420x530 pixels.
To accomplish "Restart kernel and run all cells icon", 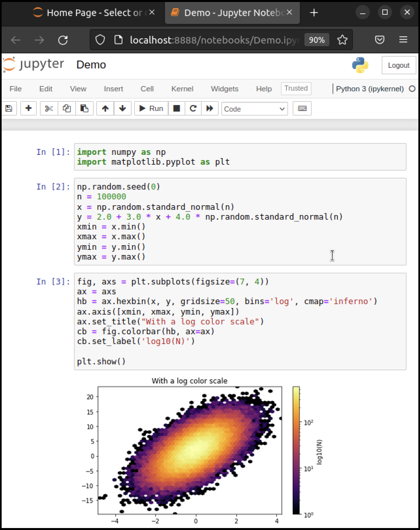I will pyautogui.click(x=210, y=108).
